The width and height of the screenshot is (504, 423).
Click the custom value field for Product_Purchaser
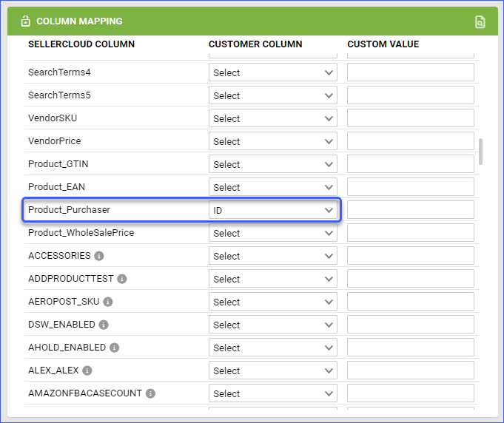pyautogui.click(x=410, y=210)
